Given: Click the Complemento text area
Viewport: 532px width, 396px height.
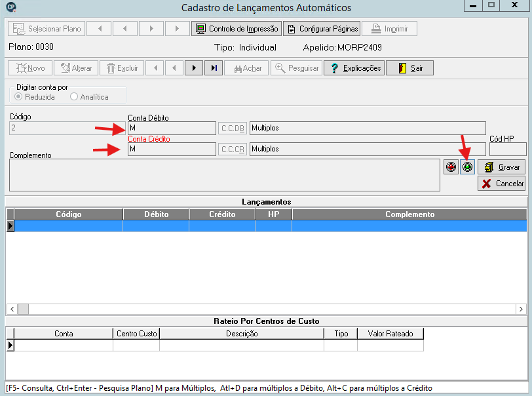Looking at the screenshot, I should pos(225,175).
